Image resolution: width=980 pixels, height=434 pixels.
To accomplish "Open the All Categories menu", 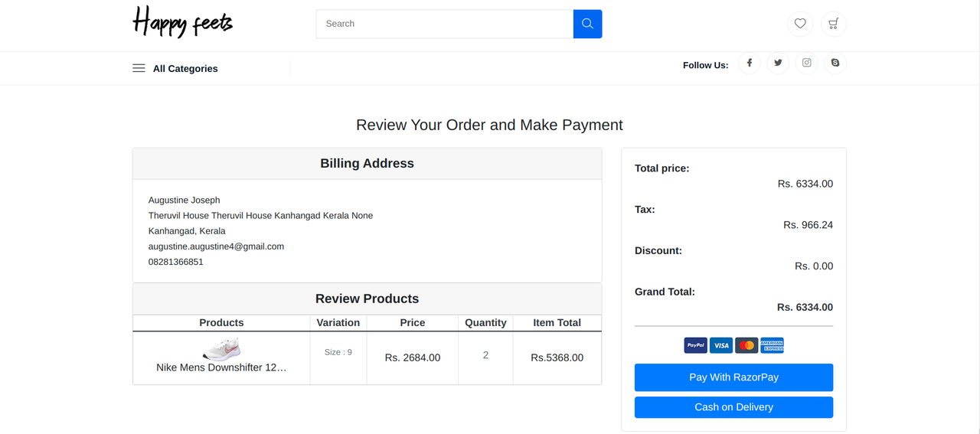I will pos(185,68).
